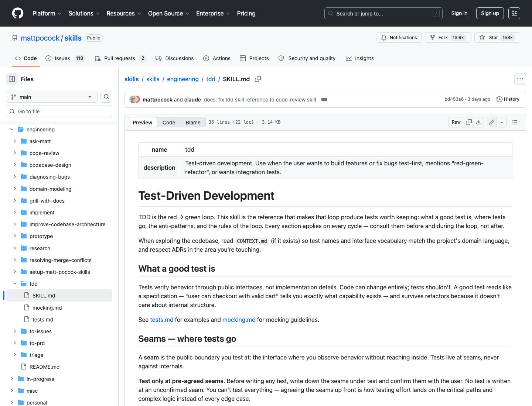Open the main branch dropdown

(x=52, y=97)
